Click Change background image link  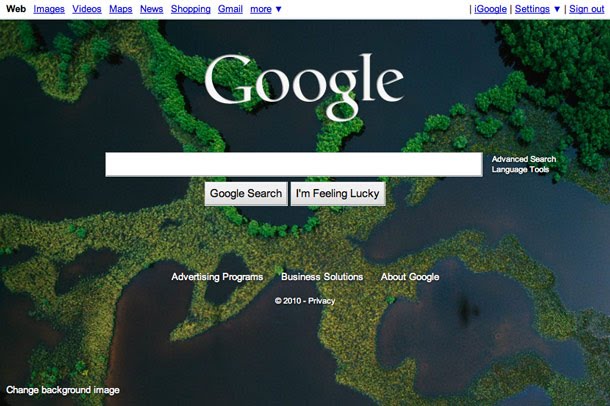point(63,390)
